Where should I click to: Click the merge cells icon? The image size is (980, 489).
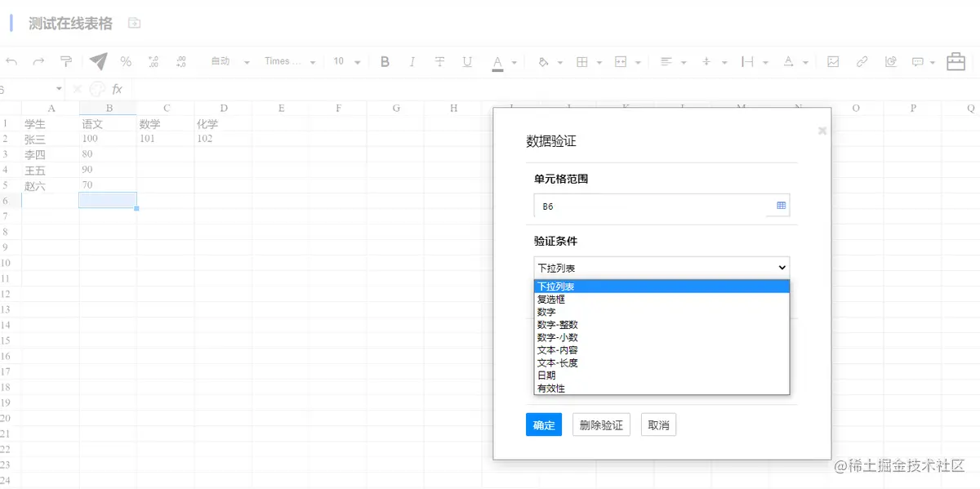(621, 62)
